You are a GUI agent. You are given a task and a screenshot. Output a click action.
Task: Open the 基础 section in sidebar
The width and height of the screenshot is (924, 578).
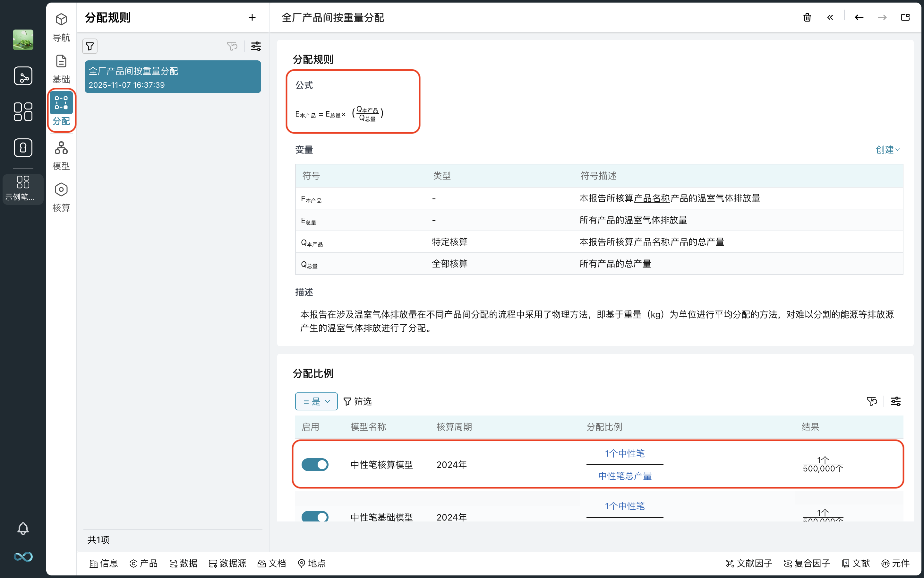point(61,69)
